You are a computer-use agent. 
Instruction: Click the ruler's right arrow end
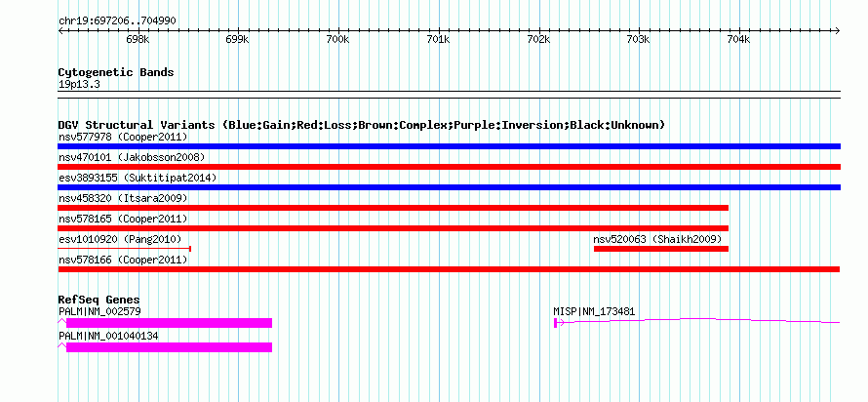838,30
